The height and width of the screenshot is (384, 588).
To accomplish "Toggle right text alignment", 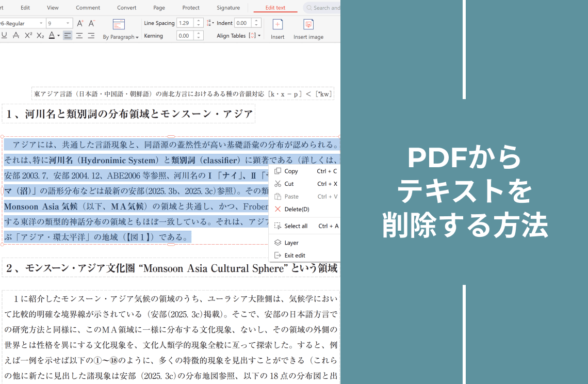I will 91,36.
